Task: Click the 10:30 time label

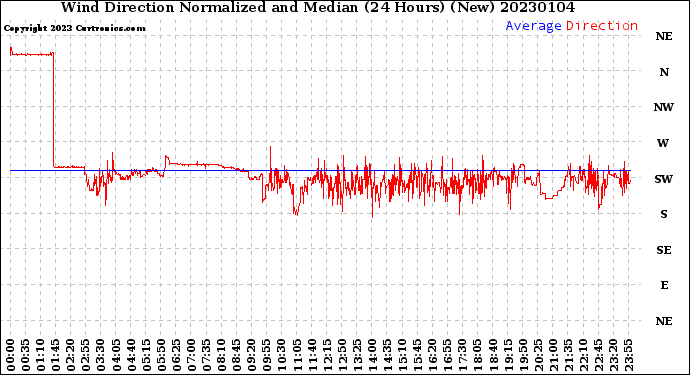Action: click(x=282, y=355)
